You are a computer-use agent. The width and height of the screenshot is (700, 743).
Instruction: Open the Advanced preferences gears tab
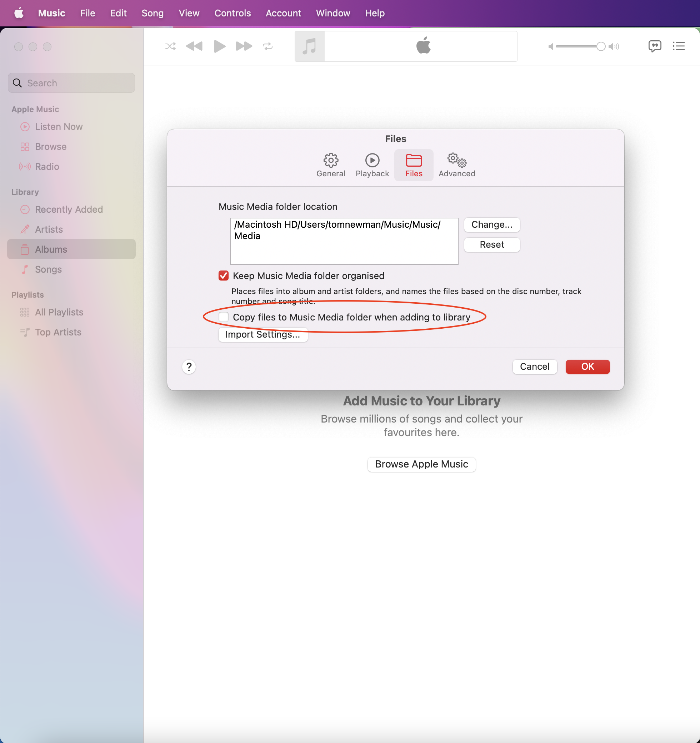tap(456, 165)
